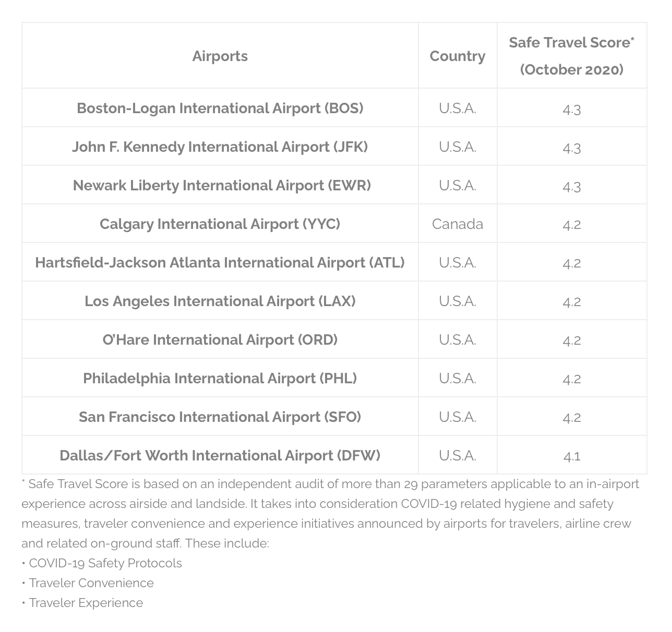This screenshot has height=632, width=672.
Task: Select Boston-Logan International Airport (BOS) row
Action: [x=220, y=108]
